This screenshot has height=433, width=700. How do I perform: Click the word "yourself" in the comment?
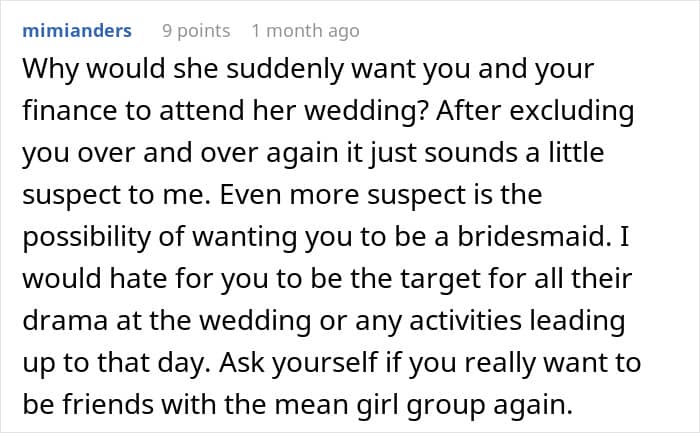(x=325, y=362)
